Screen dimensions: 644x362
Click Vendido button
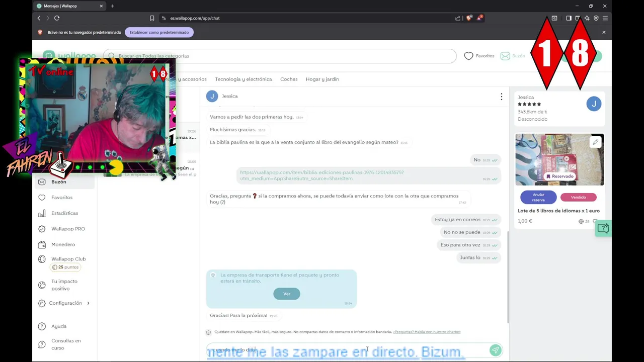578,197
